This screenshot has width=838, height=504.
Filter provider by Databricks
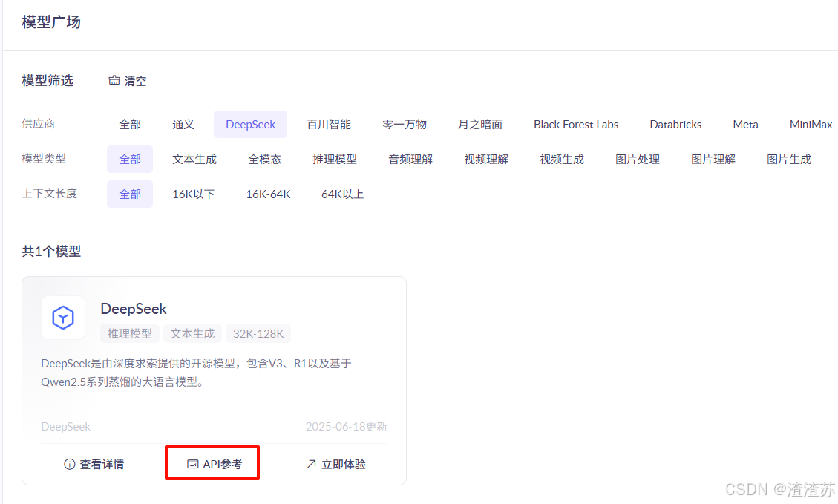point(675,125)
